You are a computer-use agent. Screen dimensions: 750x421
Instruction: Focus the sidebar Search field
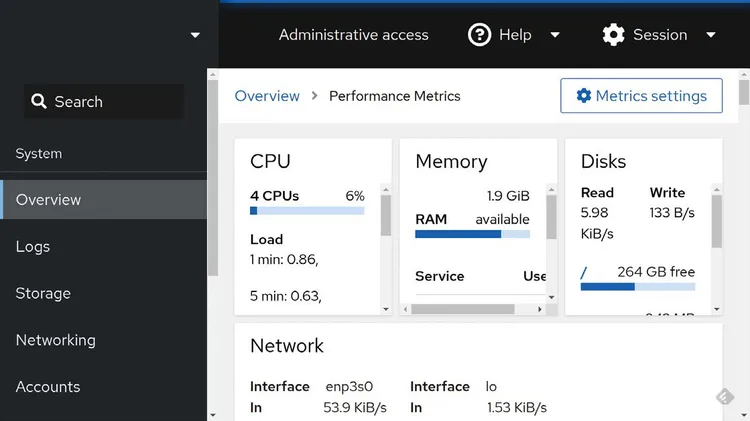(104, 101)
